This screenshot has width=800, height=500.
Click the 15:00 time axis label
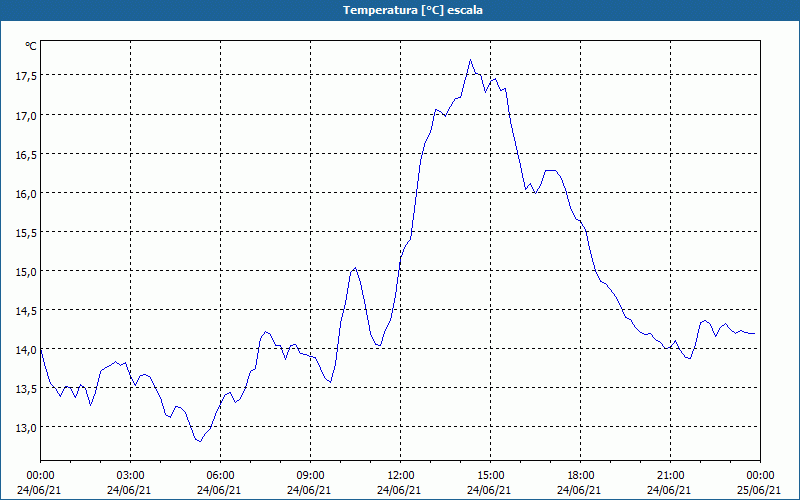coord(491,476)
